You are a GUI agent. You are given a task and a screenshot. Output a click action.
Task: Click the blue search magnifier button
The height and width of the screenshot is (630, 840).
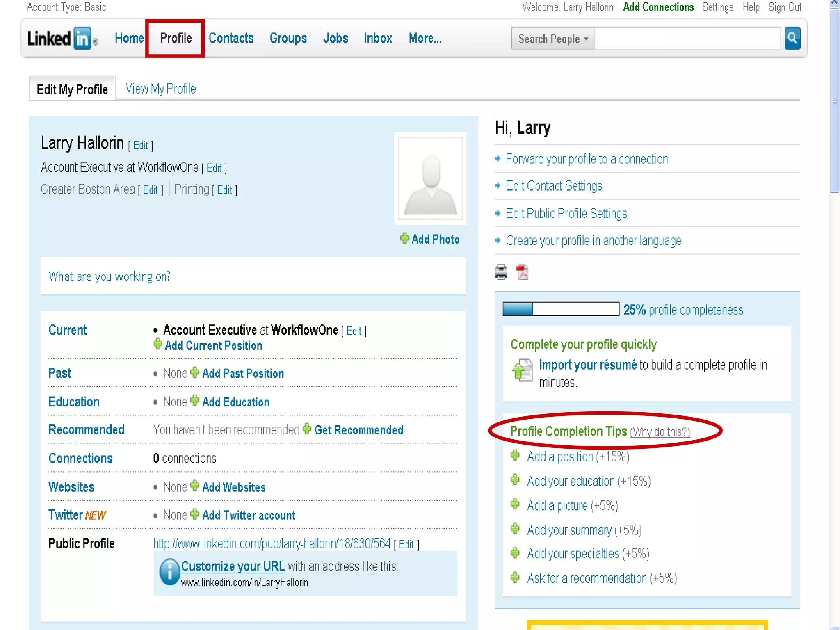[792, 38]
